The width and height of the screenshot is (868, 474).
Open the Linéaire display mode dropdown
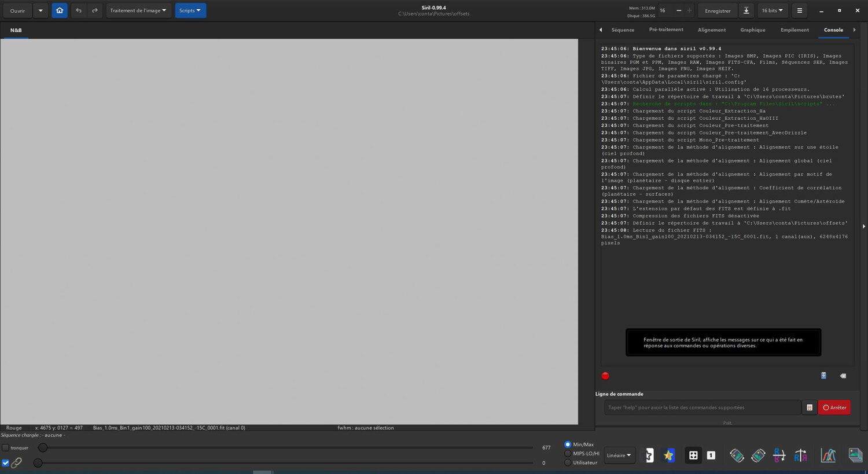(619, 455)
